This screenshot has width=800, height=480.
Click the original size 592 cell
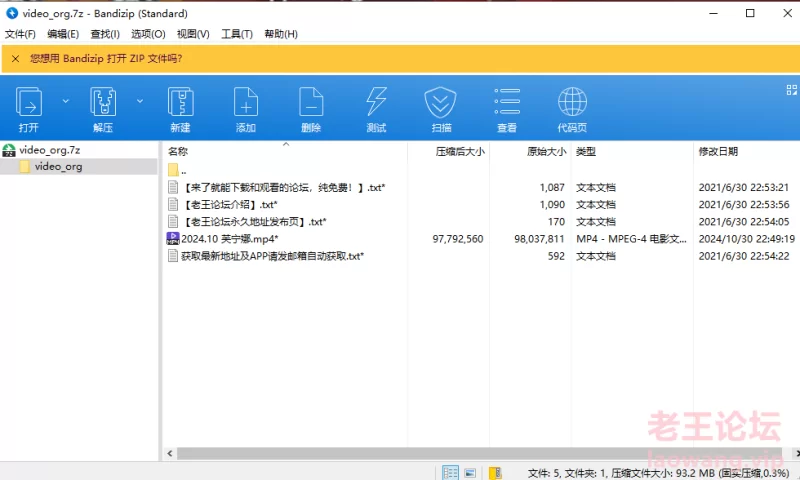[556, 256]
